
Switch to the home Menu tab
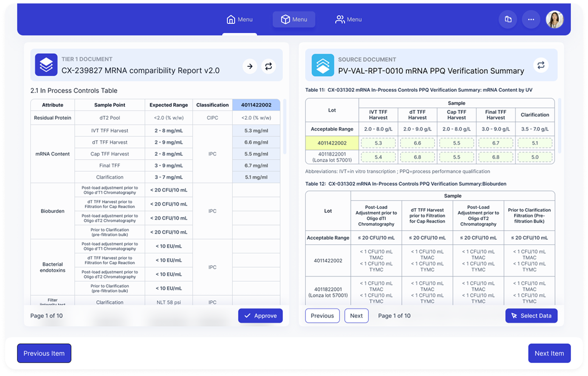pyautogui.click(x=239, y=19)
